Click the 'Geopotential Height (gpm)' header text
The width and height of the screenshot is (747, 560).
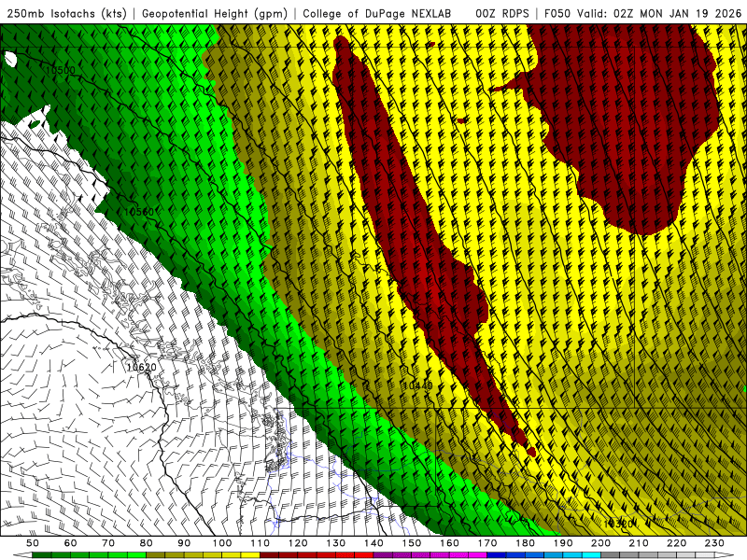coord(215,14)
